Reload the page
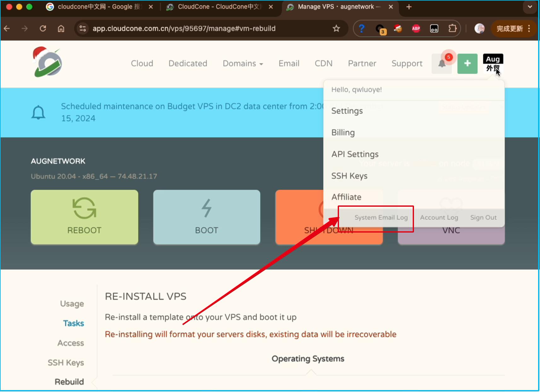The width and height of the screenshot is (540, 392). [43, 29]
